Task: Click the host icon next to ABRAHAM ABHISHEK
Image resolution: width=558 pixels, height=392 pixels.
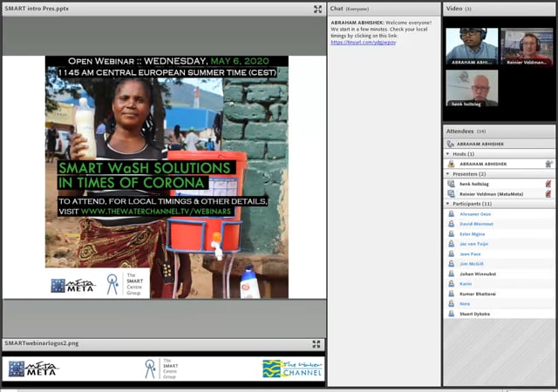Action: click(452, 164)
